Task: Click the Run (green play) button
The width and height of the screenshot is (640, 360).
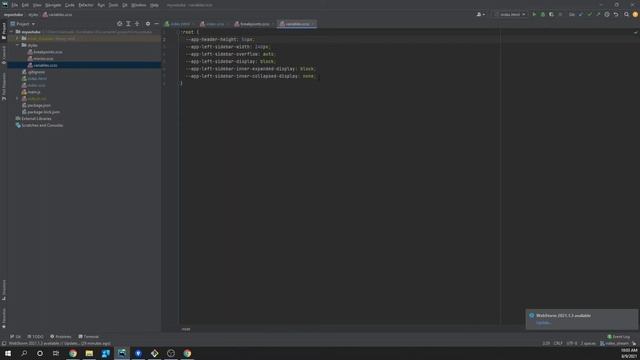Action: tap(534, 14)
